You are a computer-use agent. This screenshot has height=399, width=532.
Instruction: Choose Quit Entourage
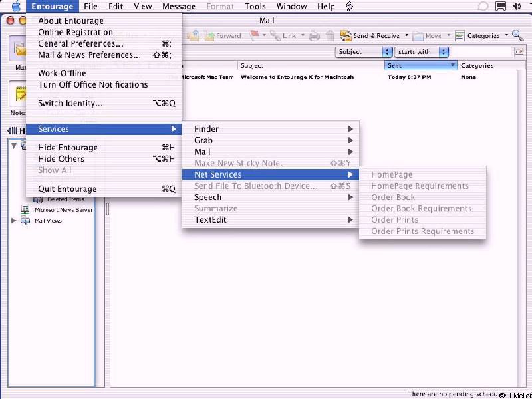(x=104, y=189)
